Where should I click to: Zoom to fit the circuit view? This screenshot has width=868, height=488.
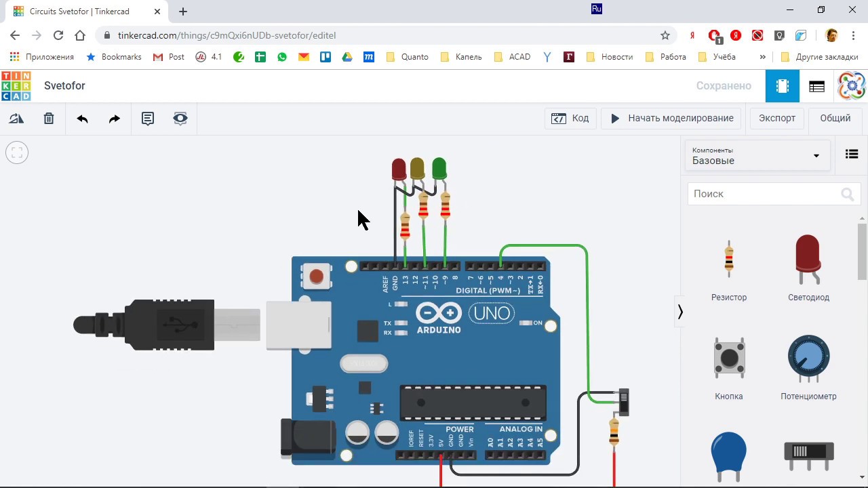17,152
